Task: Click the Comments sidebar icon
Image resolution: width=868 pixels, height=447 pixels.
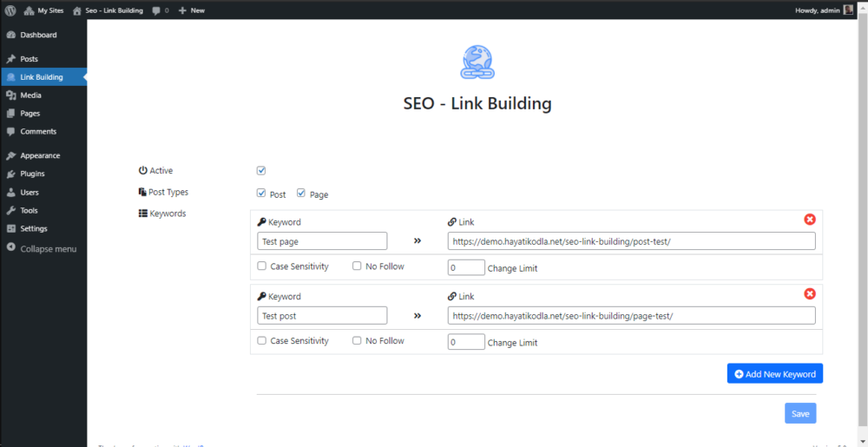Action: coord(10,132)
